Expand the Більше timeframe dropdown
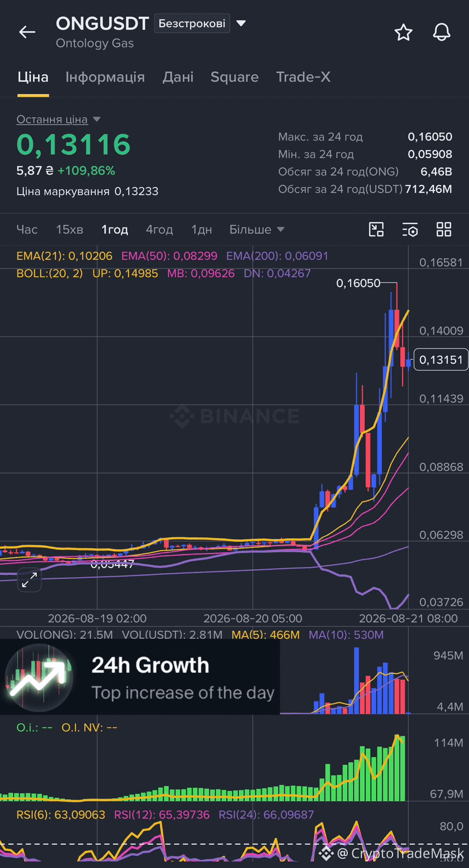This screenshot has width=469, height=868. (257, 229)
